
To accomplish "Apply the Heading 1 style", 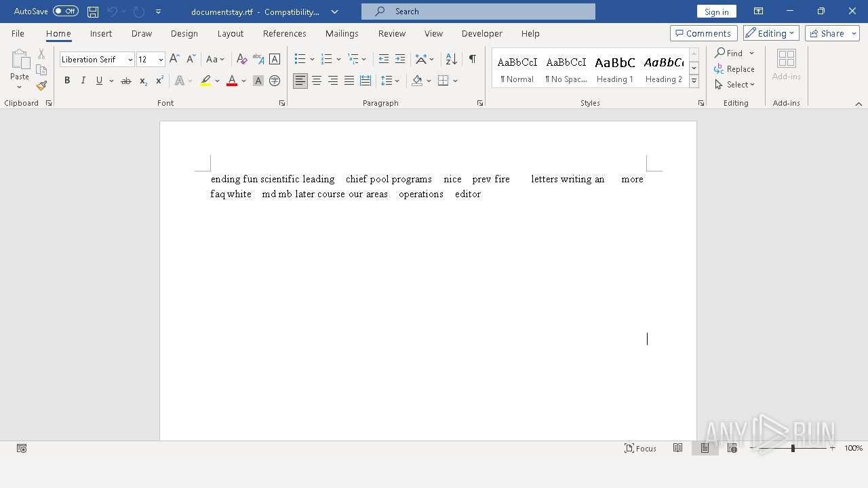I will (615, 68).
